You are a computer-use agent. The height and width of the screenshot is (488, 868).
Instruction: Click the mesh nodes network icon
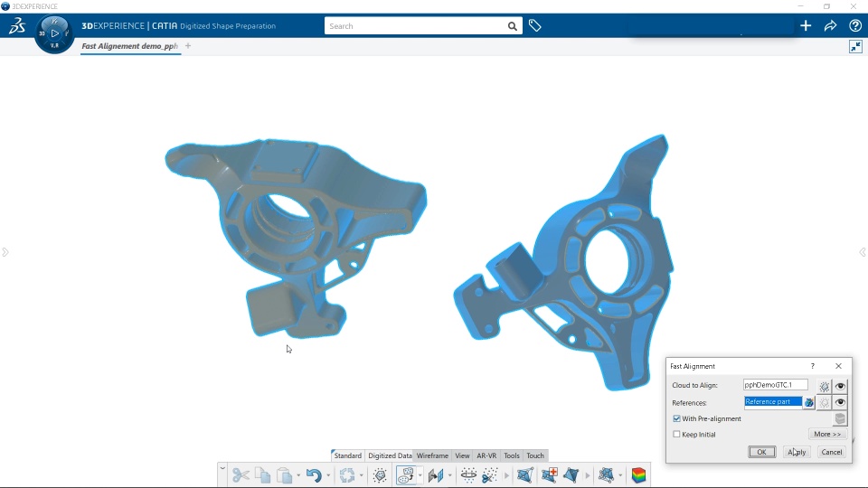(606, 474)
